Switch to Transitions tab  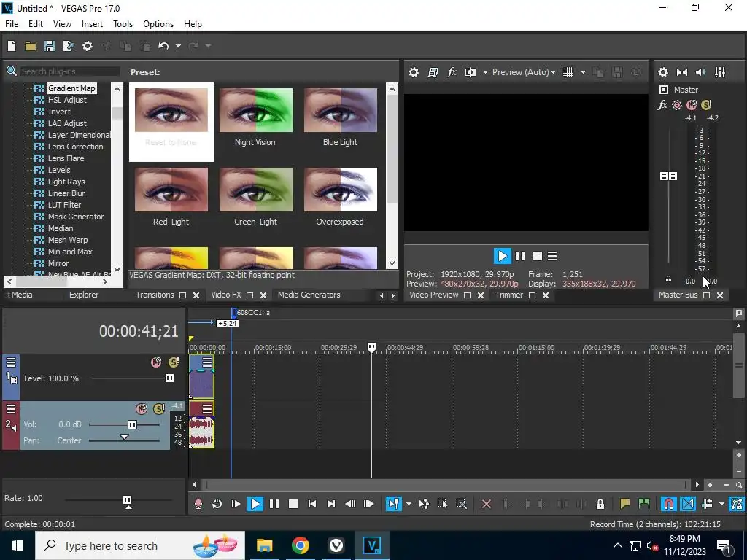[155, 295]
